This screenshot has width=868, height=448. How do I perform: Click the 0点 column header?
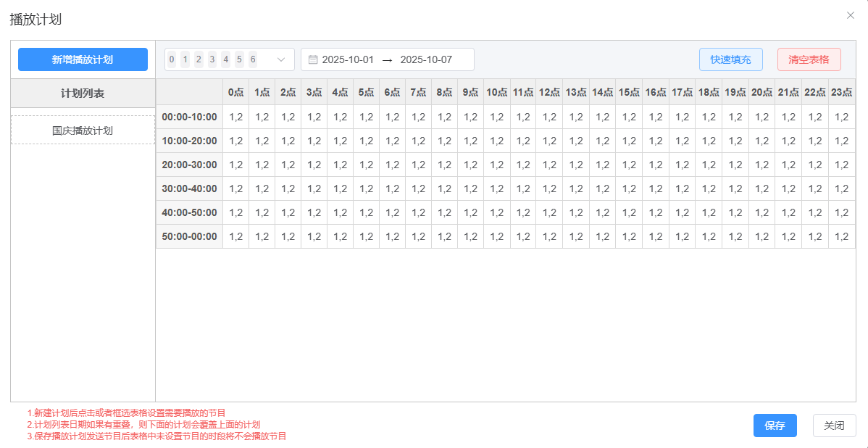coord(235,92)
